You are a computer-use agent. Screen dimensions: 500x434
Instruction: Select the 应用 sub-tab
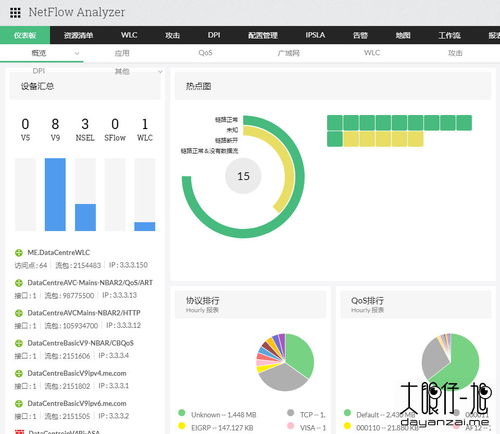[122, 53]
